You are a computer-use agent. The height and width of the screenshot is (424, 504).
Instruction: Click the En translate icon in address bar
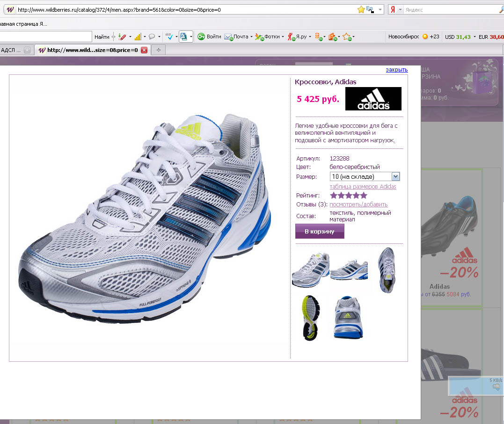coord(370,10)
